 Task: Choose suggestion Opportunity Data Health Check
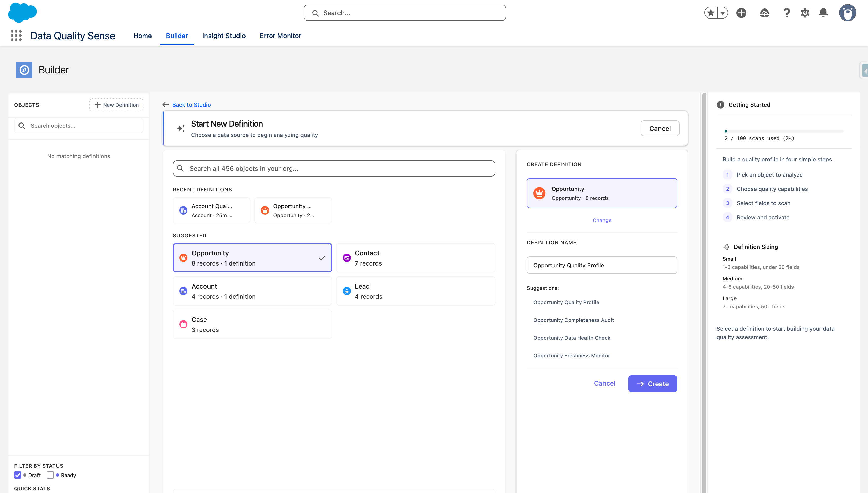click(572, 338)
